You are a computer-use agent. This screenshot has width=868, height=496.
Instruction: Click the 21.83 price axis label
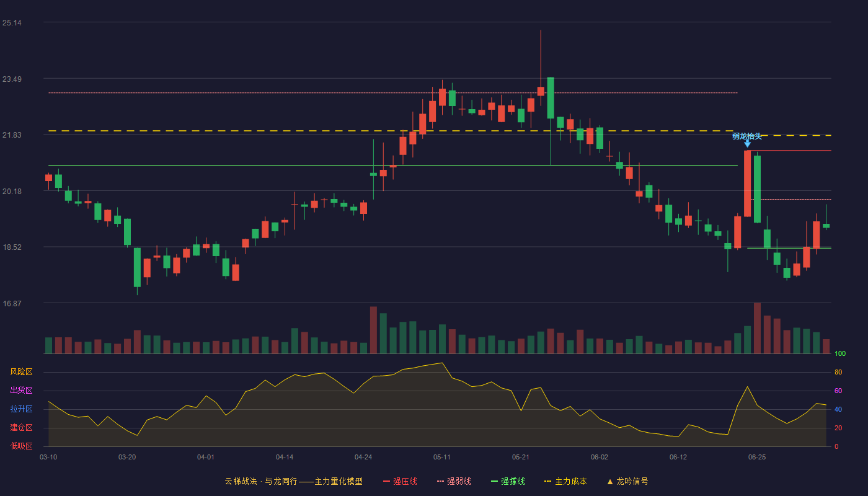pyautogui.click(x=12, y=135)
